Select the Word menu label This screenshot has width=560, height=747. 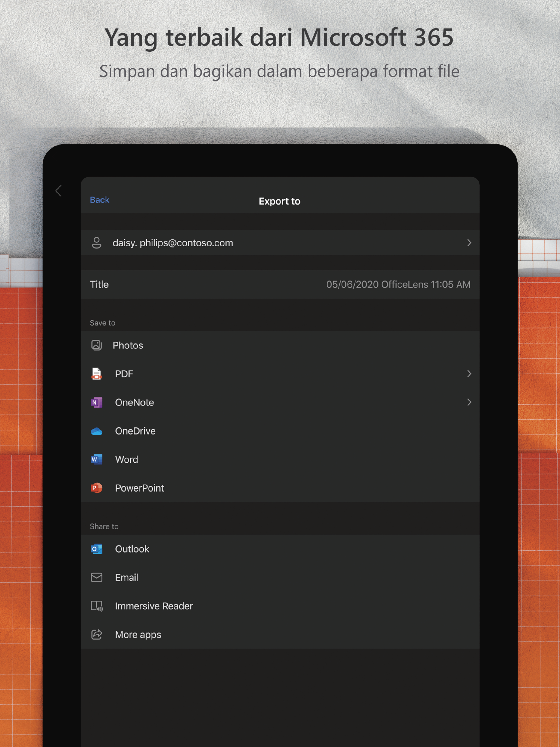pos(127,459)
